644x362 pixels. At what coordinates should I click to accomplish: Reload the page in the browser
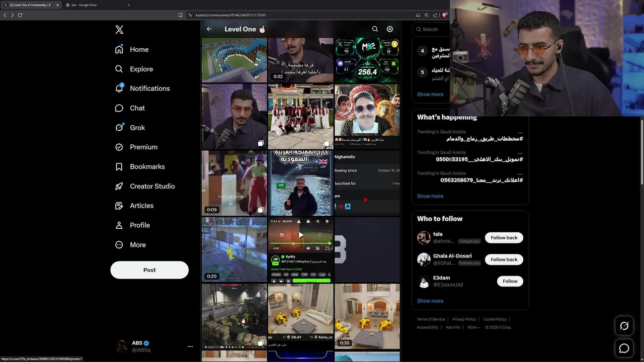pyautogui.click(x=20, y=15)
